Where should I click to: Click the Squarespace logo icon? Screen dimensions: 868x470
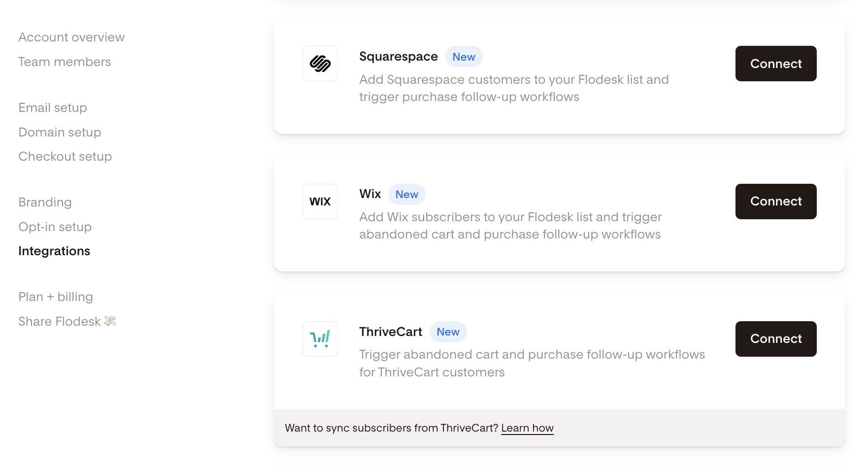point(320,64)
